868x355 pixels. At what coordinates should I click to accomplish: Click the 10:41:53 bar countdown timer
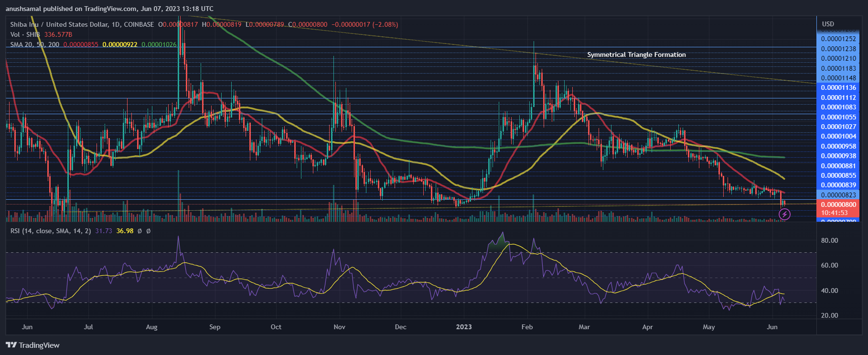(x=835, y=213)
